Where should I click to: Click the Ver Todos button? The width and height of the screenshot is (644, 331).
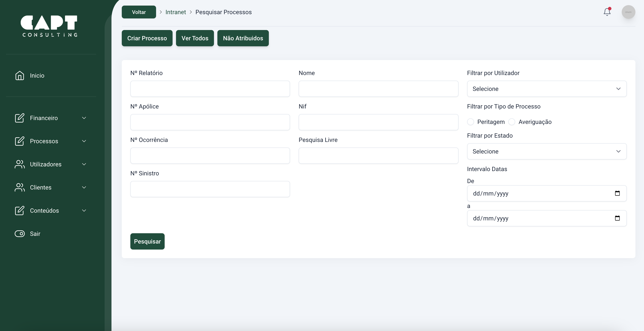pyautogui.click(x=195, y=38)
